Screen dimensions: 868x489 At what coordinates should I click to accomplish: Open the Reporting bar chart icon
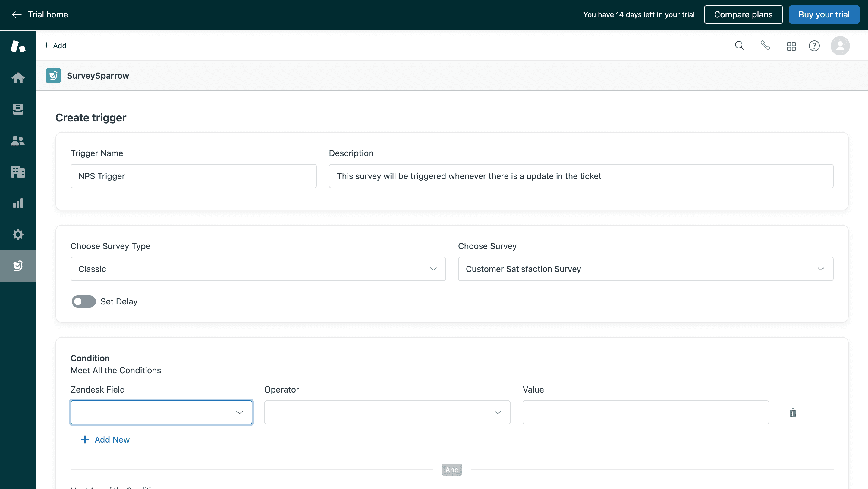18,203
